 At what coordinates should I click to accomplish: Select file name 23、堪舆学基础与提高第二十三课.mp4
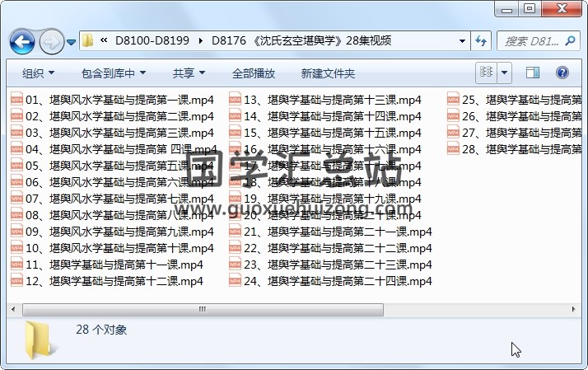(338, 265)
